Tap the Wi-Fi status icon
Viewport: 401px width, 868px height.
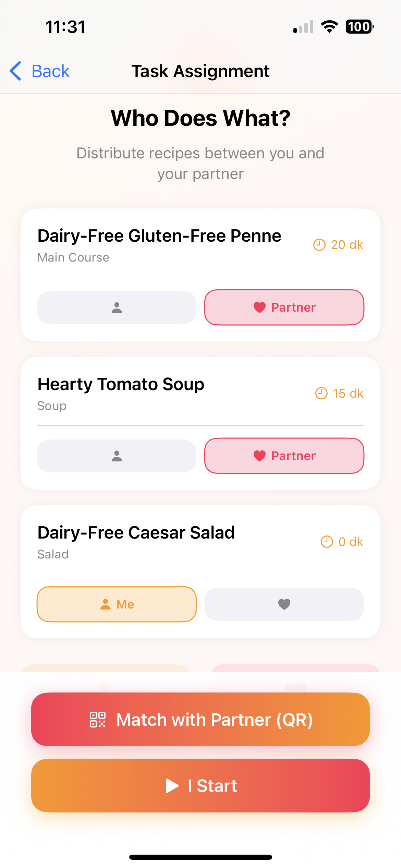click(329, 27)
